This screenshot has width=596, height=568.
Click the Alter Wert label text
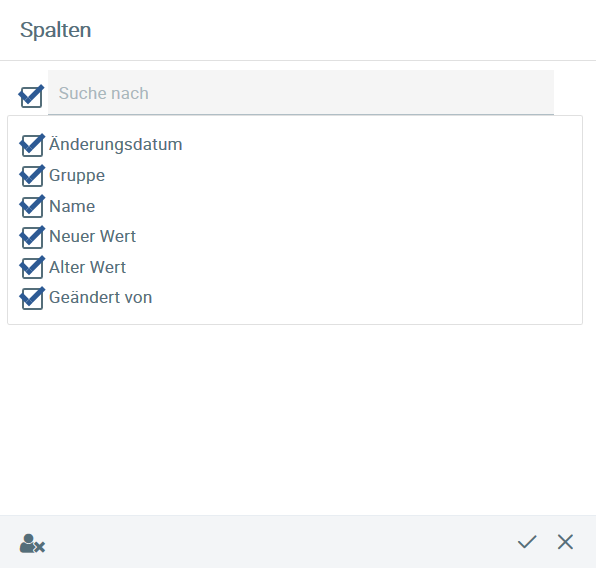(87, 267)
